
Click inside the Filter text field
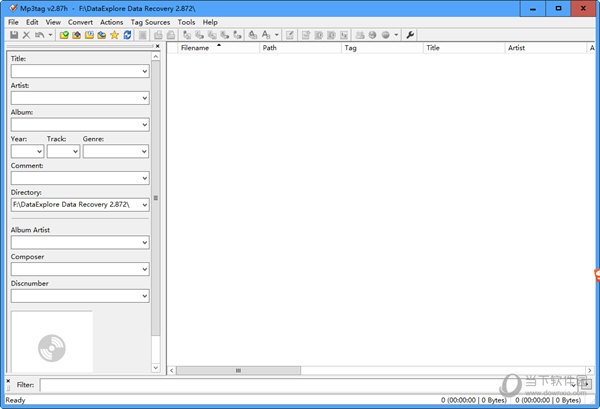[x=305, y=385]
